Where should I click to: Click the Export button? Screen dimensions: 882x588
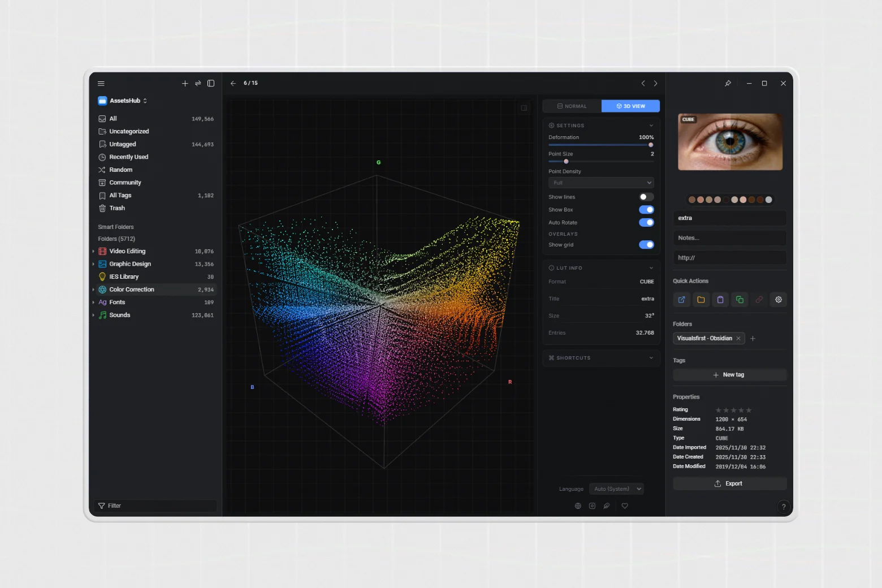tap(729, 483)
